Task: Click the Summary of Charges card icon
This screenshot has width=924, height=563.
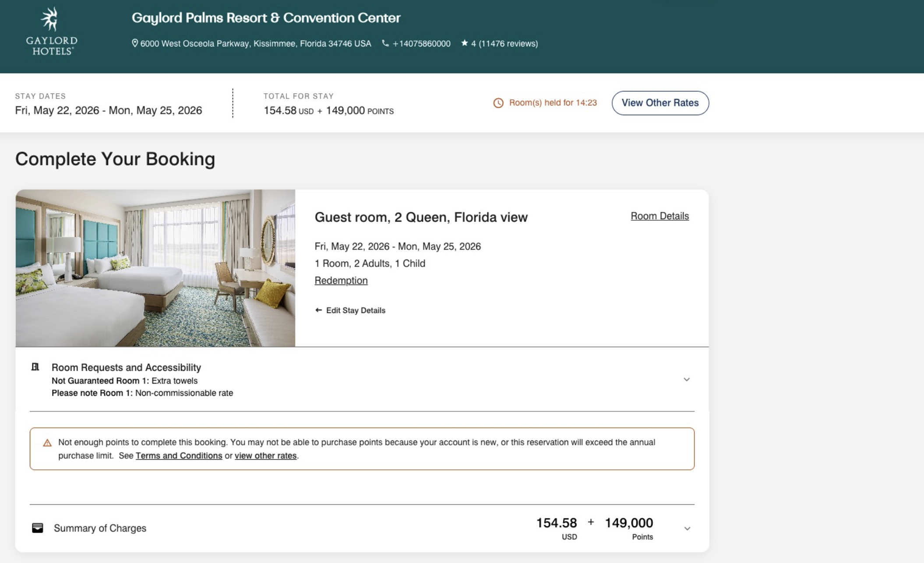Action: pyautogui.click(x=38, y=528)
